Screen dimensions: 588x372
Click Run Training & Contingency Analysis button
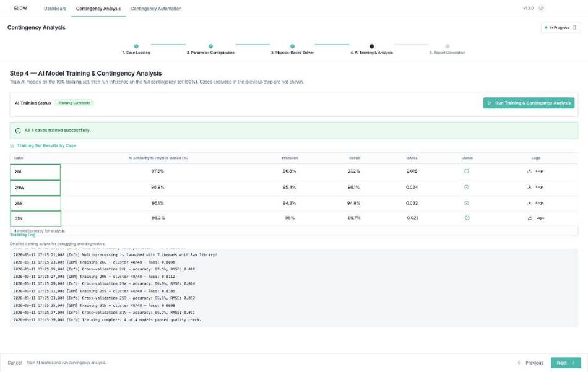529,103
